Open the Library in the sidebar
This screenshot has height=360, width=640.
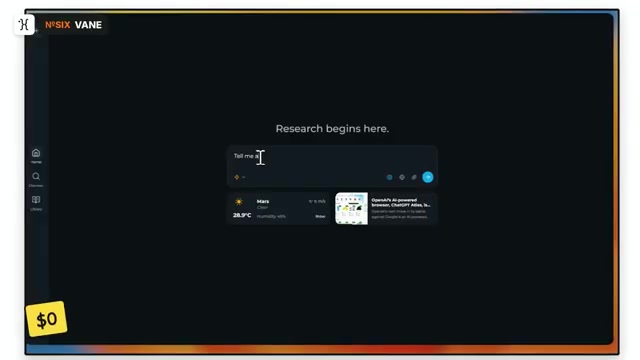point(36,203)
